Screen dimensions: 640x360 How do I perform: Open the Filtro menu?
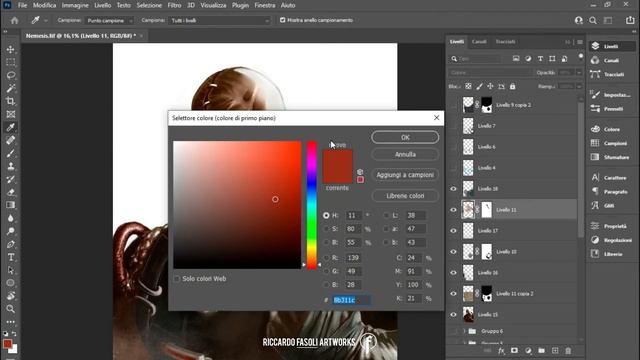(x=174, y=5)
